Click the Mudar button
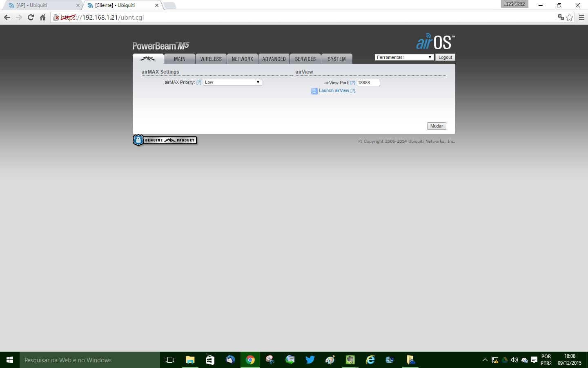This screenshot has height=368, width=588. (437, 126)
